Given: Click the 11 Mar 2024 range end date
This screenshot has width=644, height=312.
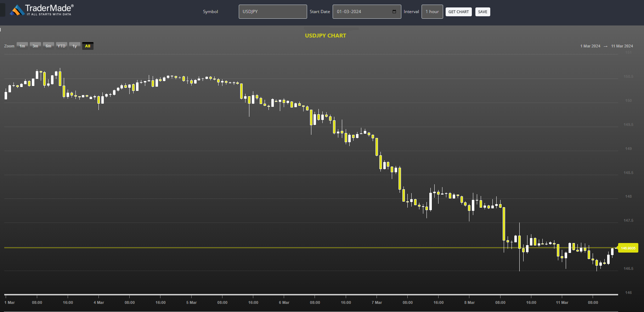Looking at the screenshot, I should click(622, 46).
